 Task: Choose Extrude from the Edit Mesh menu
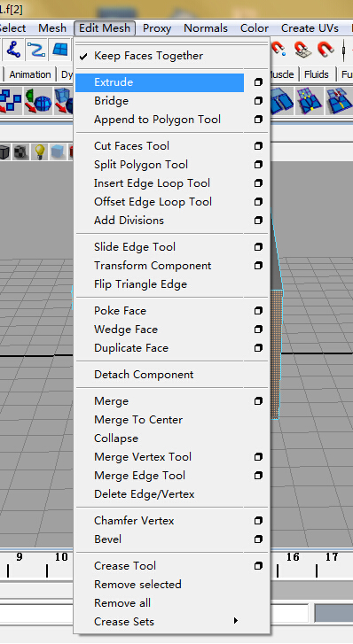[x=160, y=82]
